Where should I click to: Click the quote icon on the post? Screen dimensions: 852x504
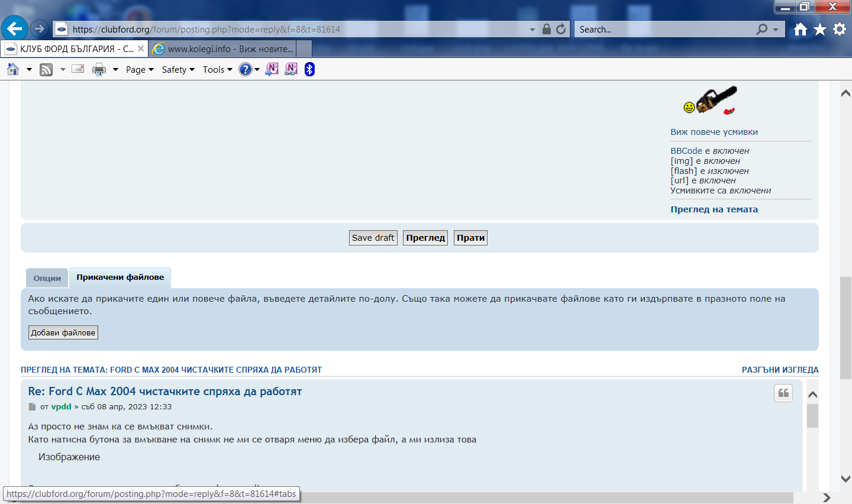click(x=783, y=393)
